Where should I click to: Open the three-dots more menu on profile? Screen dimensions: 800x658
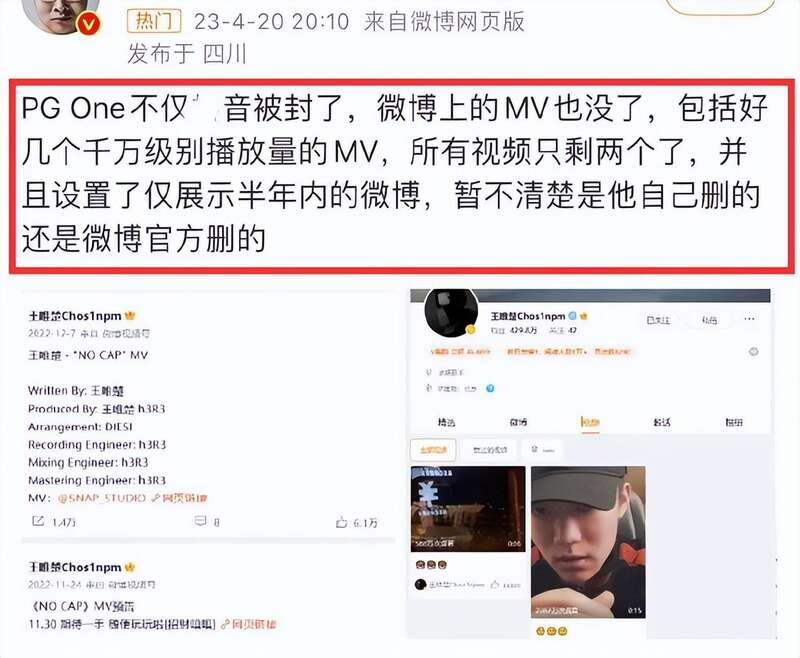(749, 319)
